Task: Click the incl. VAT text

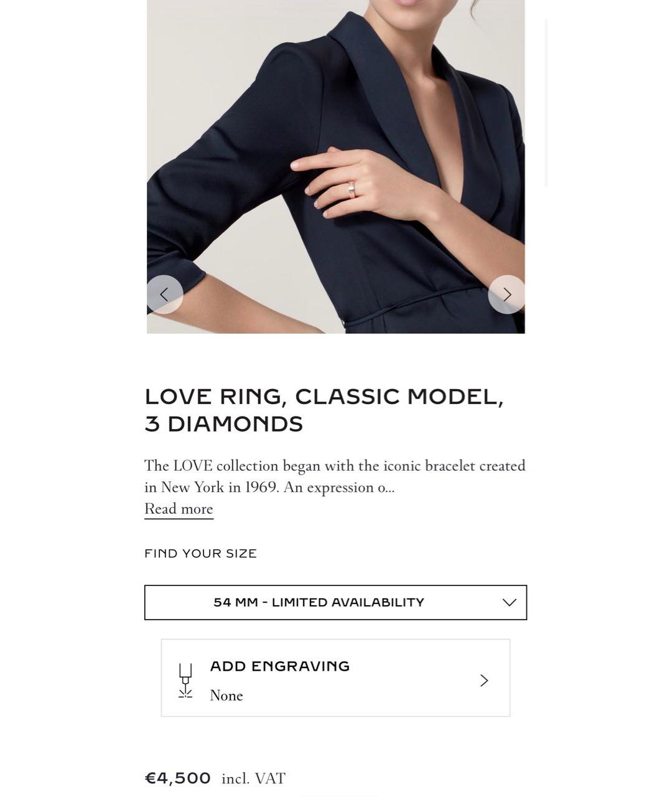Action: [x=253, y=779]
